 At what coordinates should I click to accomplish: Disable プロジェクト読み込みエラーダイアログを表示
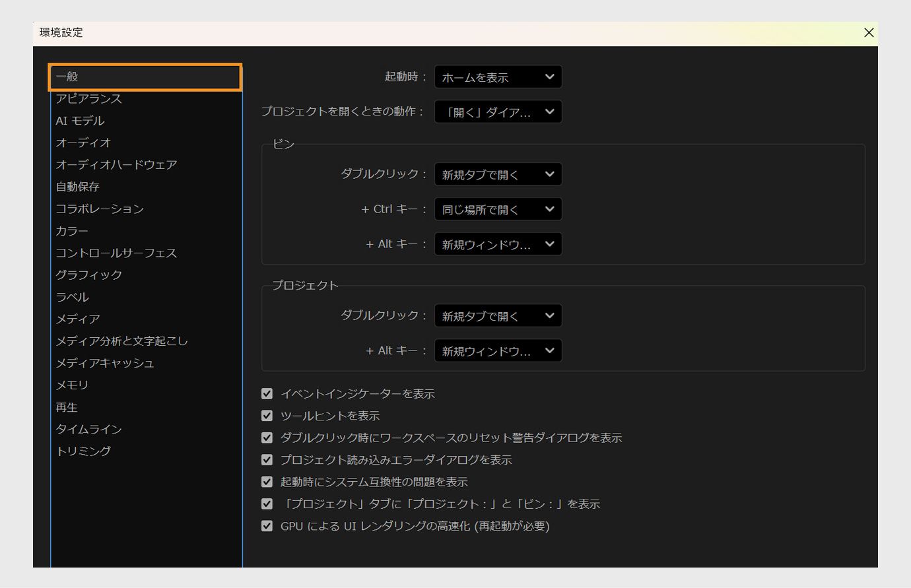267,459
